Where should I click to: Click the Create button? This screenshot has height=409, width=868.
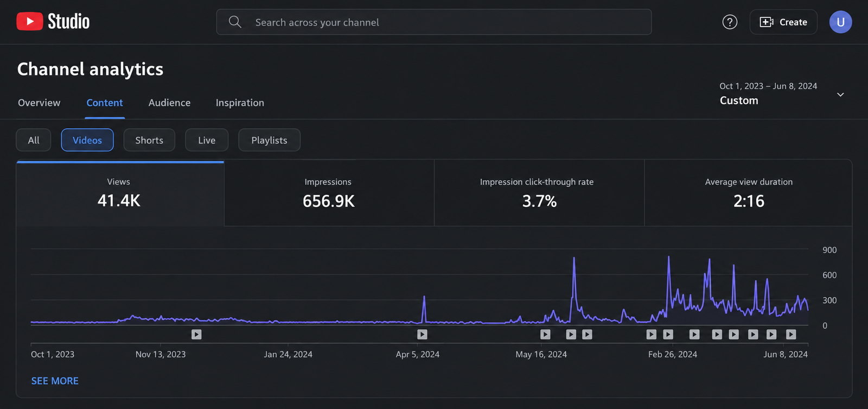click(783, 22)
